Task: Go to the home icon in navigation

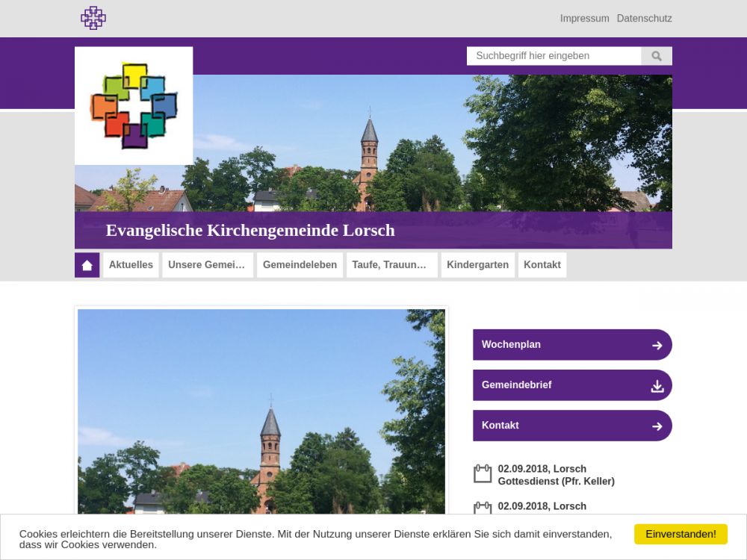Action: 87,265
